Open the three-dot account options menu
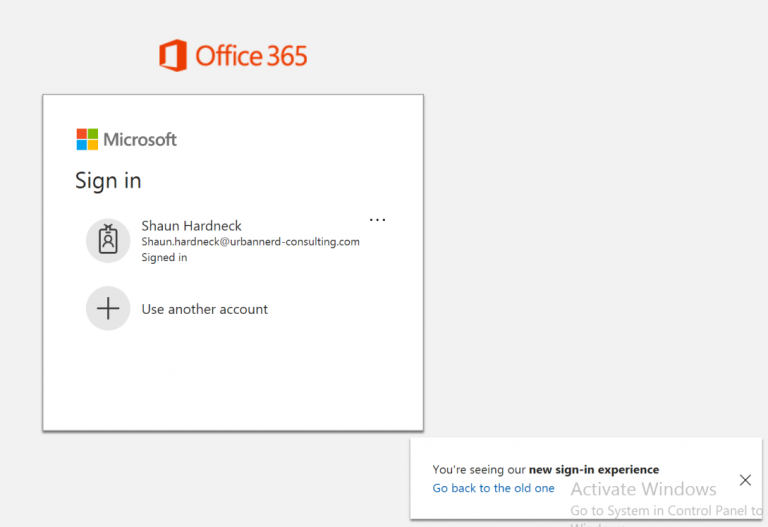Viewport: 768px width, 527px height. tap(377, 220)
